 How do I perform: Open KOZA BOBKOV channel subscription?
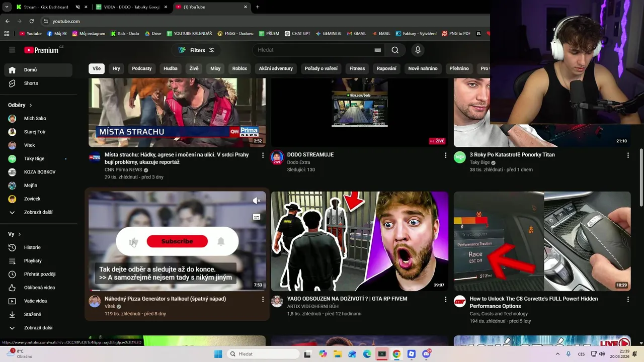pos(38,172)
